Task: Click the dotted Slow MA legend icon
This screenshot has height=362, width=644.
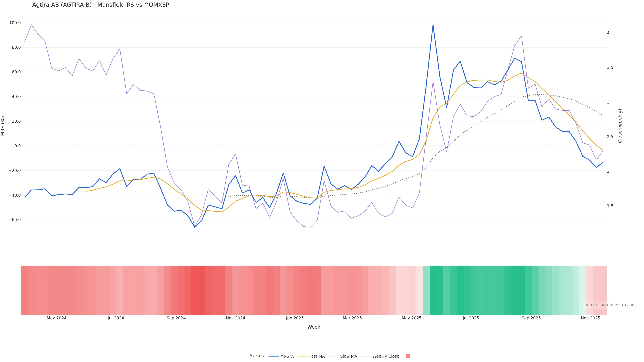Action: [x=333, y=356]
